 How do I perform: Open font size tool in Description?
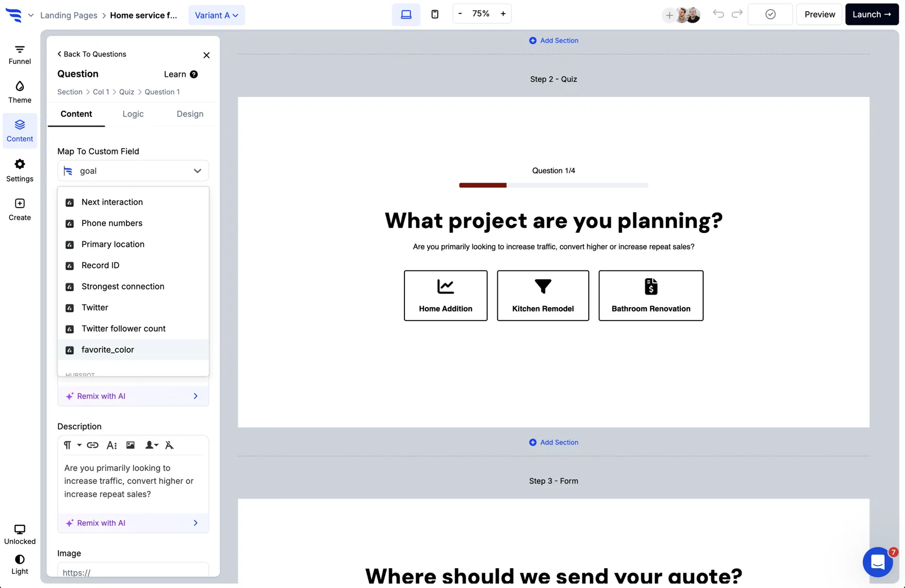pyautogui.click(x=112, y=445)
